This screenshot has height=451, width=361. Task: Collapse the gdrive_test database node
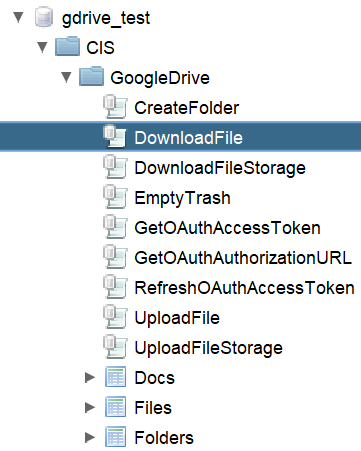tap(18, 17)
